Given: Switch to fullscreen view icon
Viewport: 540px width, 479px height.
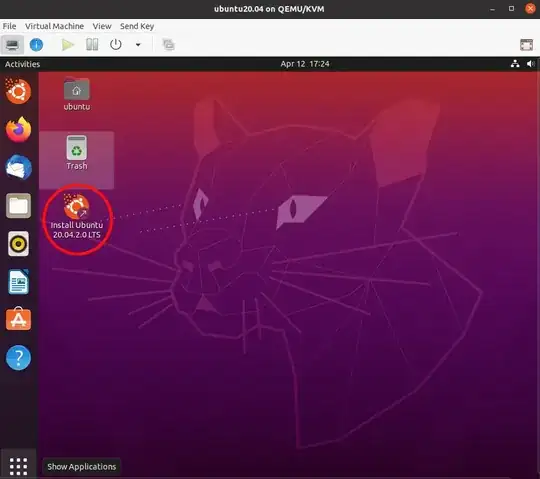Looking at the screenshot, I should (x=526, y=44).
